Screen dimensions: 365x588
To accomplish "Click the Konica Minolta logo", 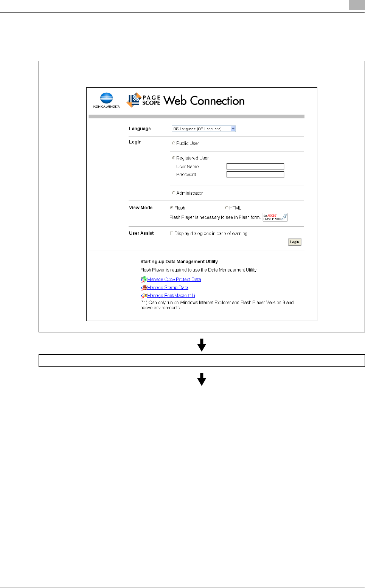I will 106,100.
